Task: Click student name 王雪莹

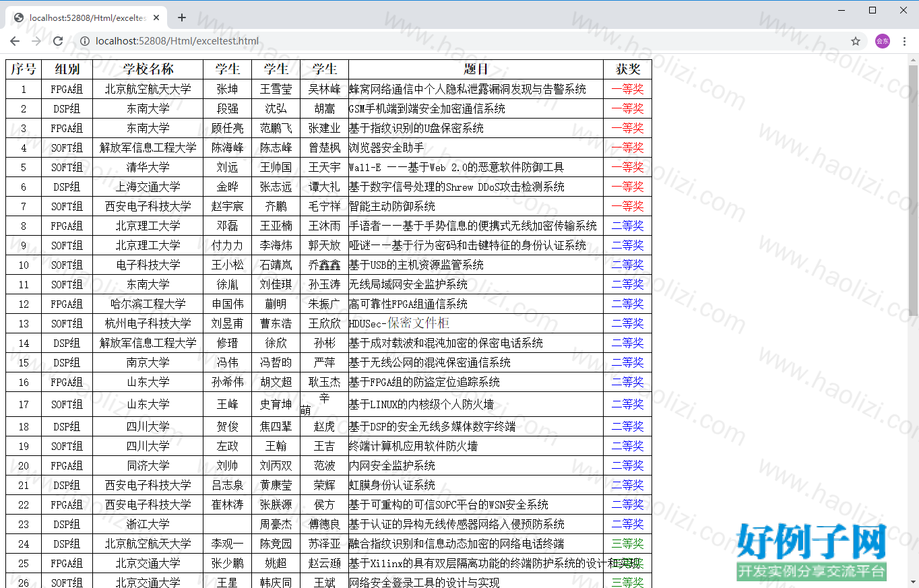Action: [x=276, y=89]
